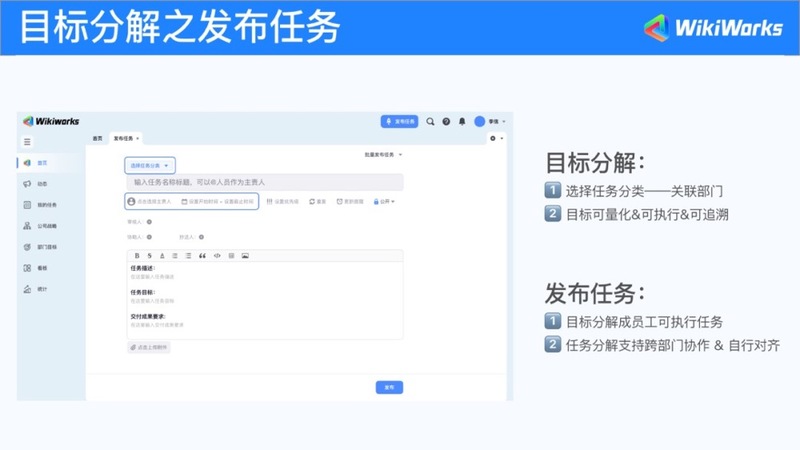Click the search magnifier icon in header

click(431, 121)
